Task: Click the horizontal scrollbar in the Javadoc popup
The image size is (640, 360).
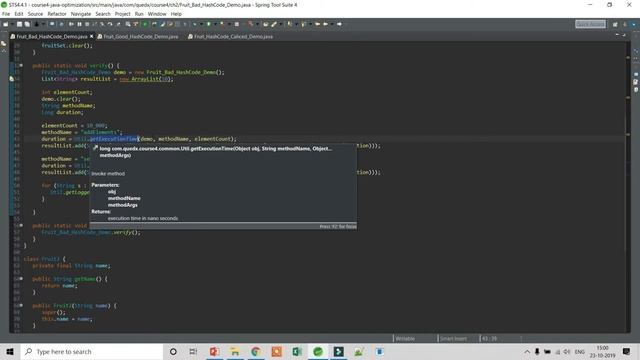Action: click(x=223, y=223)
